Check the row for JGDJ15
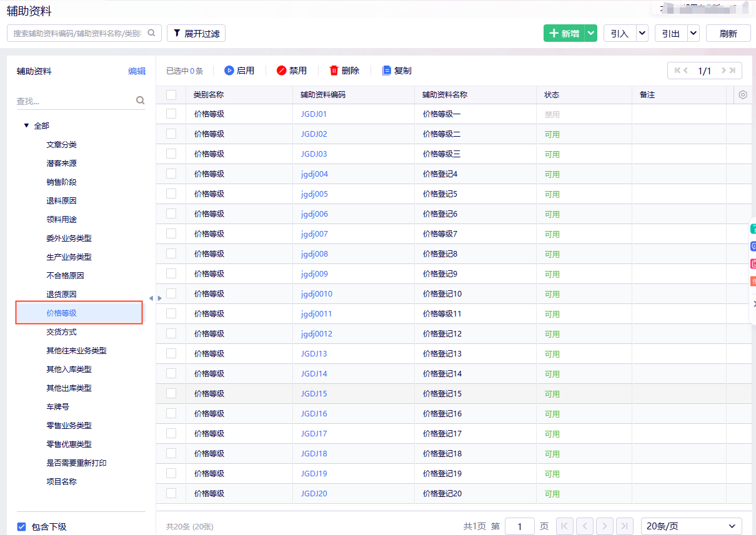Screen dimensions: 756x535 coord(171,393)
